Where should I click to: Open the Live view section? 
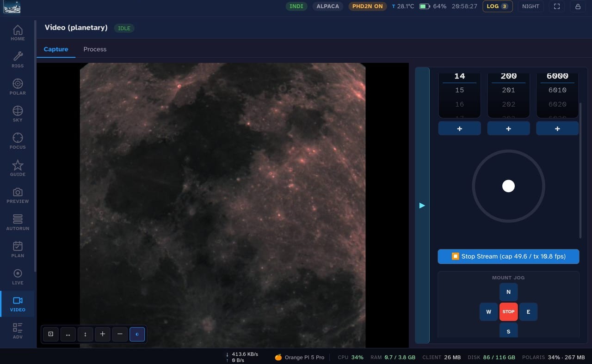pyautogui.click(x=18, y=277)
